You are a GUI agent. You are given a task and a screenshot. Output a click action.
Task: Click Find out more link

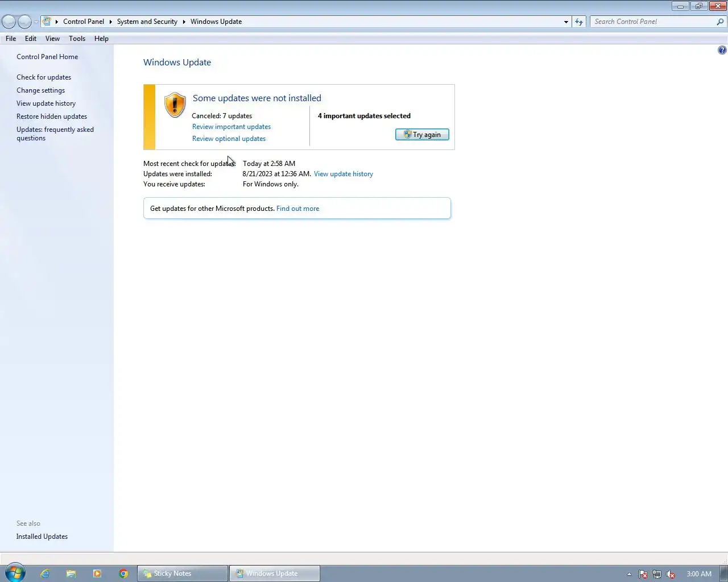click(297, 209)
